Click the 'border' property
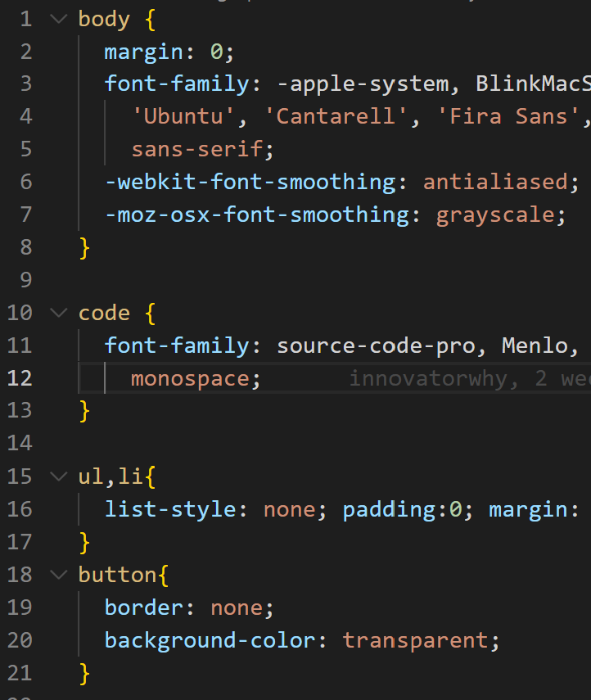 [x=143, y=607]
